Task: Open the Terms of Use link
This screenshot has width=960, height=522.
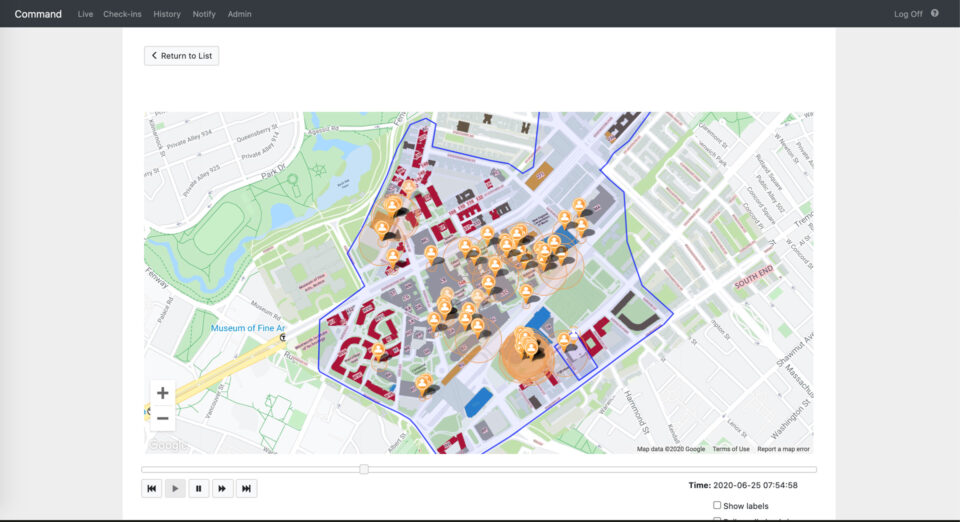Action: (731, 449)
